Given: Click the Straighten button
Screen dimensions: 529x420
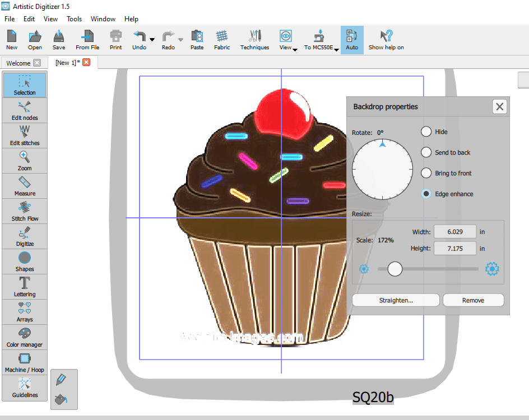Looking at the screenshot, I should click(x=395, y=300).
